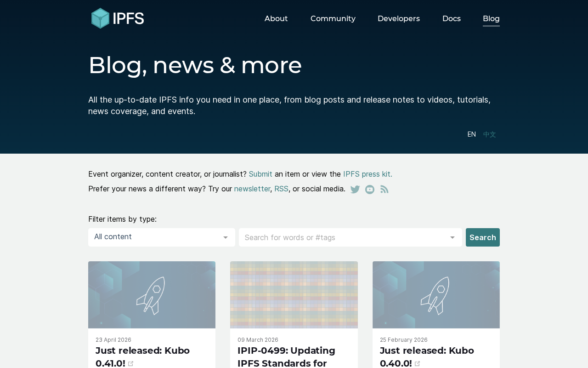
Task: Open the About menu
Action: pos(276,19)
